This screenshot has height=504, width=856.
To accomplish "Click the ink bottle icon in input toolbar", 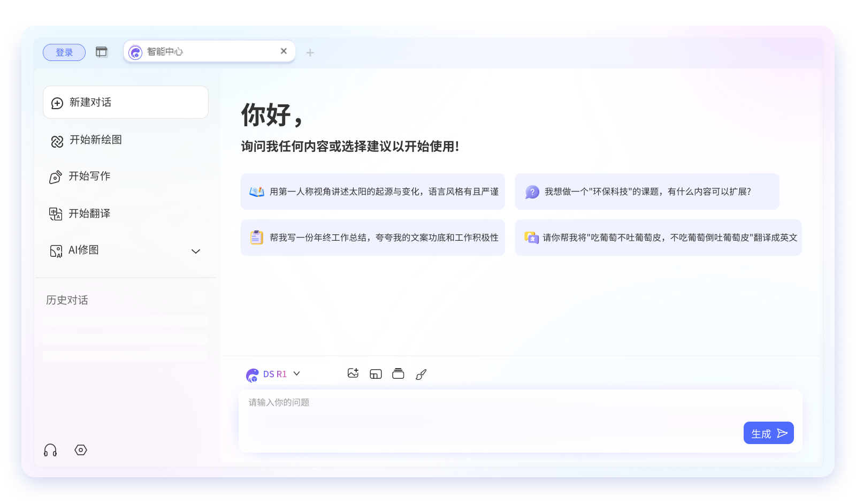I will [x=398, y=373].
